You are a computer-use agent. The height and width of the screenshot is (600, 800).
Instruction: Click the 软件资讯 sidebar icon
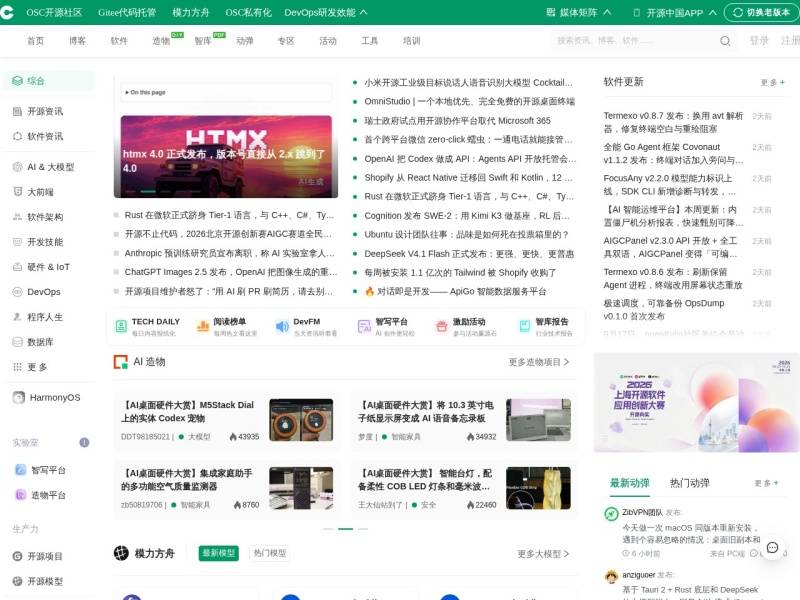(x=17, y=136)
